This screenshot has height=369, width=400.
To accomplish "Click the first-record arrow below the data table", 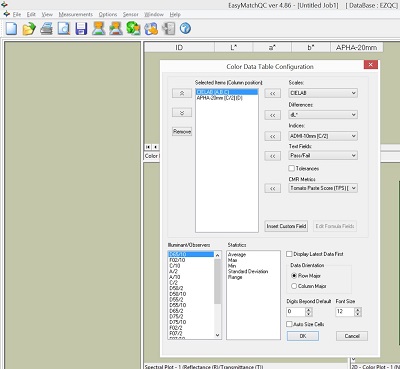I will click(x=148, y=147).
